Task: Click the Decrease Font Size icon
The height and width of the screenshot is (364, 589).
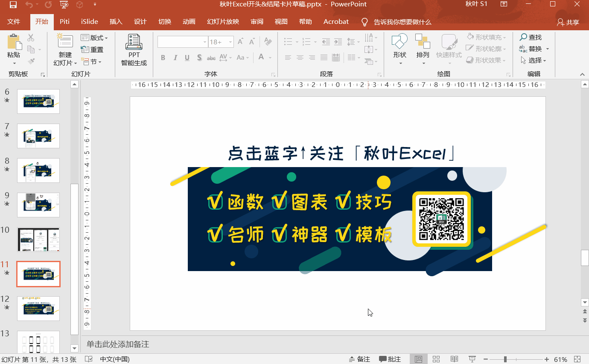Action: coord(252,42)
